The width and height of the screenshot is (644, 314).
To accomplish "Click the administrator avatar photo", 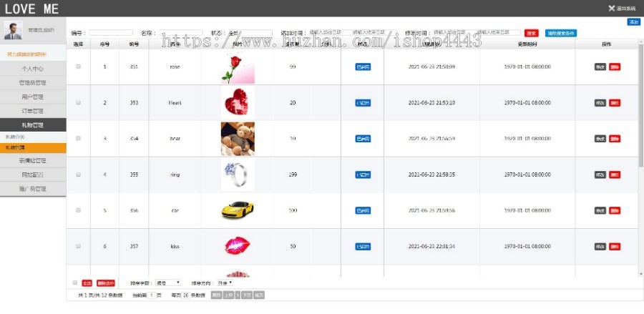I will pyautogui.click(x=13, y=30).
